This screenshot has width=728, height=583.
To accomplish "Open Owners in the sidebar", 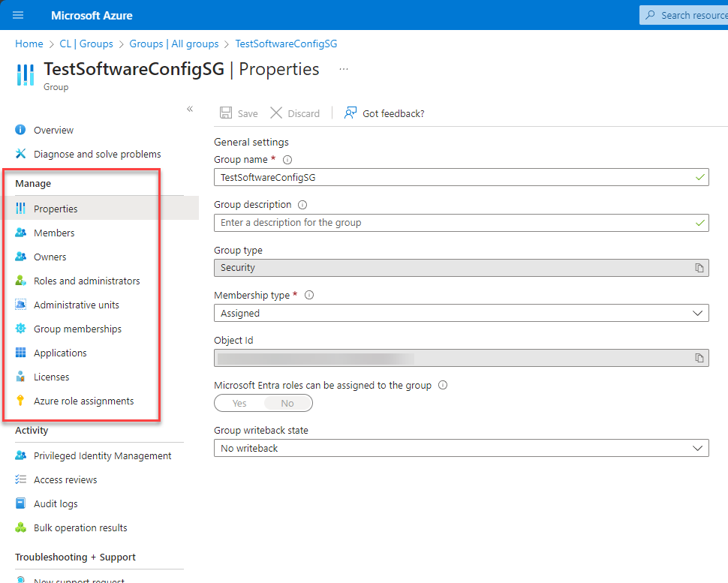I will click(x=50, y=257).
